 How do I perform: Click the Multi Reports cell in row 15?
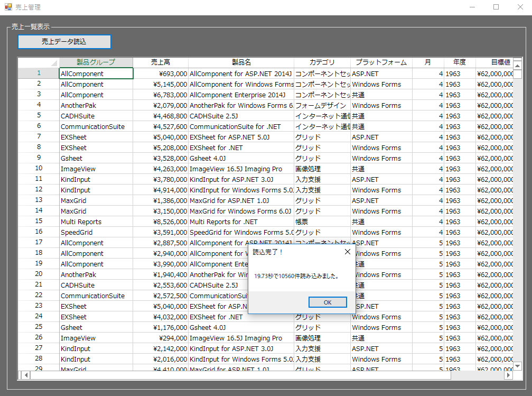point(96,222)
